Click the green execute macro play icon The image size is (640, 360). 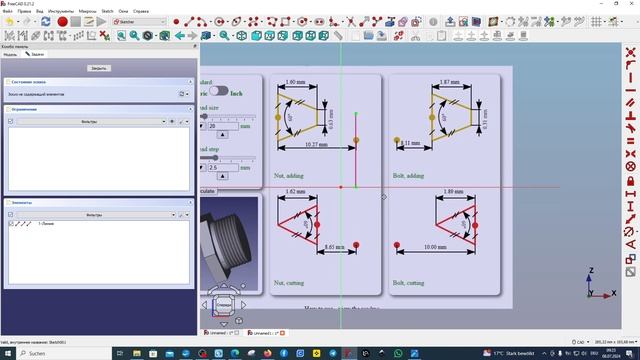pos(101,22)
